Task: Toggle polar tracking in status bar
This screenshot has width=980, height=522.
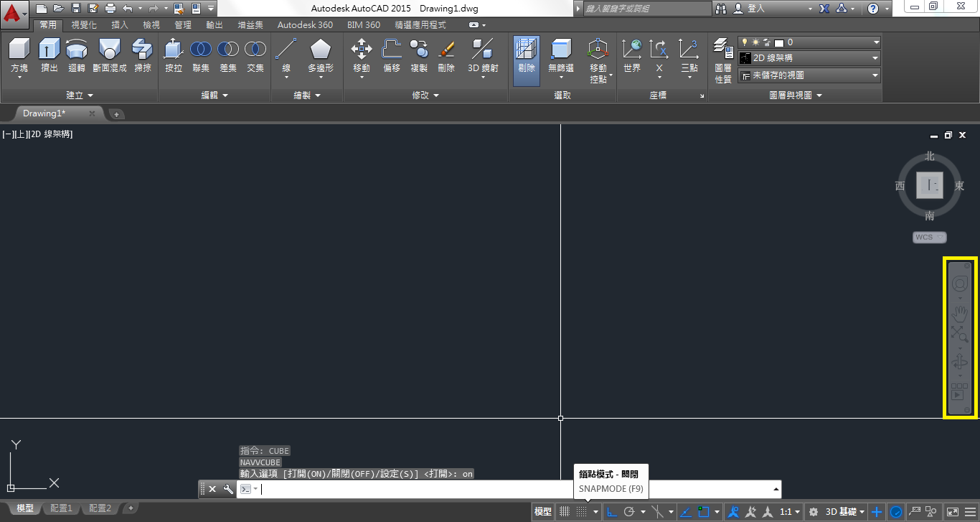Action: pos(630,512)
